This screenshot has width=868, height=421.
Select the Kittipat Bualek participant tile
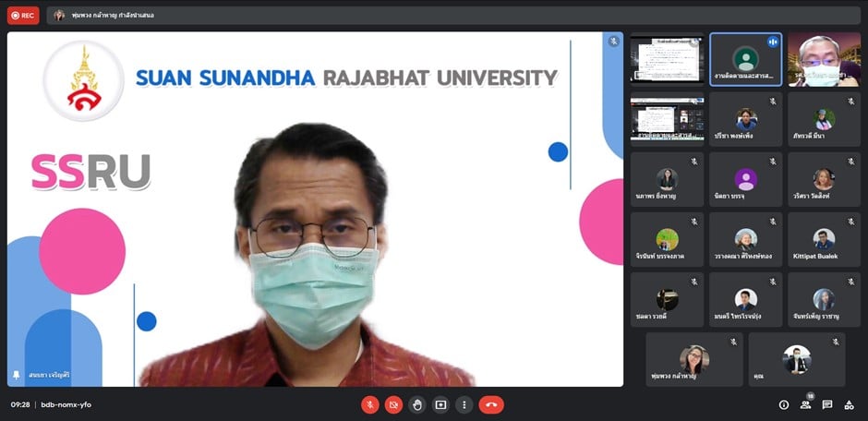pyautogui.click(x=824, y=239)
